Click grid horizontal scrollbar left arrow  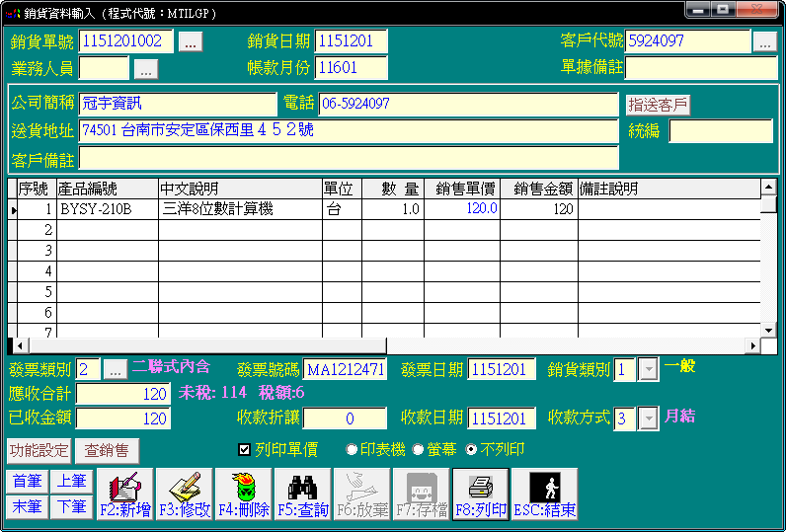[x=20, y=345]
